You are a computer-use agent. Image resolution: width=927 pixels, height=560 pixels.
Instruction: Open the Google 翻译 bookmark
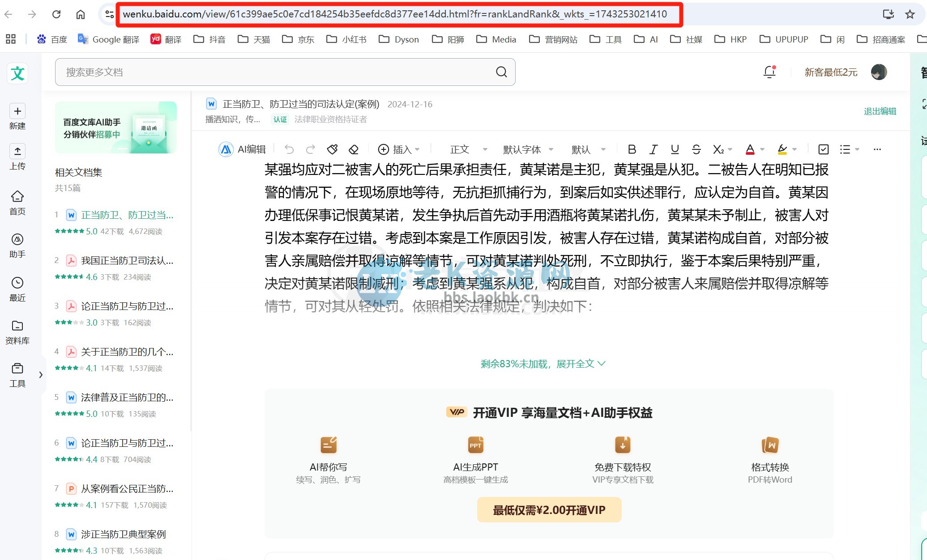pos(108,39)
